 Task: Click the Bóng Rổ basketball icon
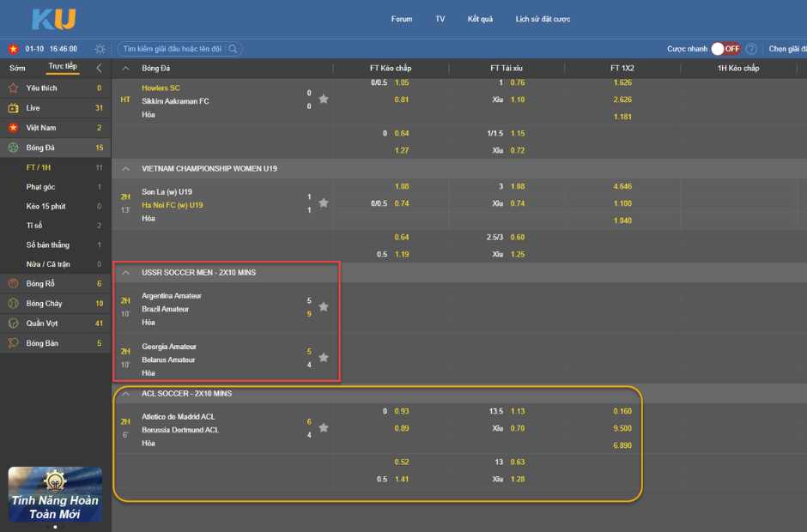pos(14,283)
